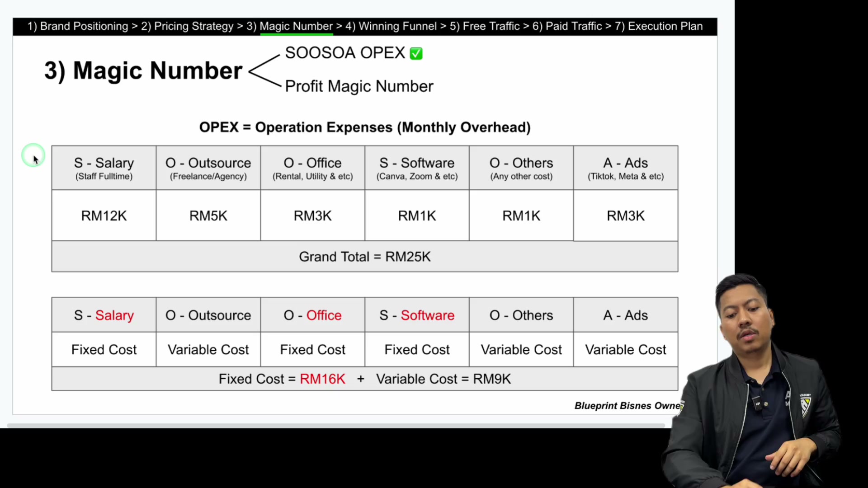Screen dimensions: 868x488
Task: Click the 'Profit Magic Number' branch label
Action: tap(359, 86)
